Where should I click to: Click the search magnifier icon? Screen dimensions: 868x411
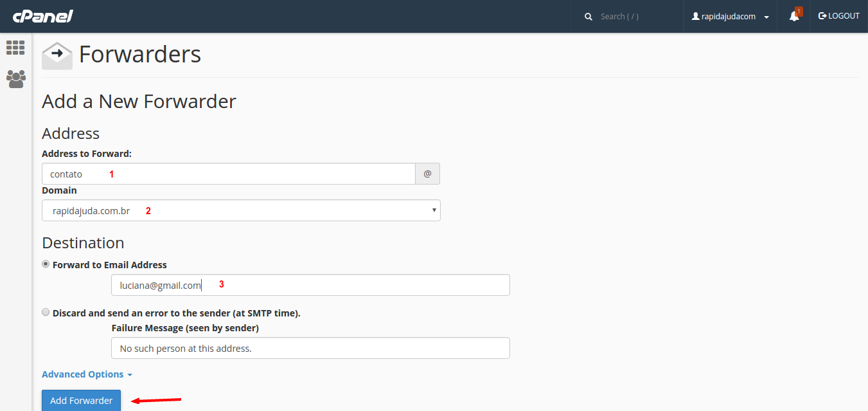tap(589, 17)
